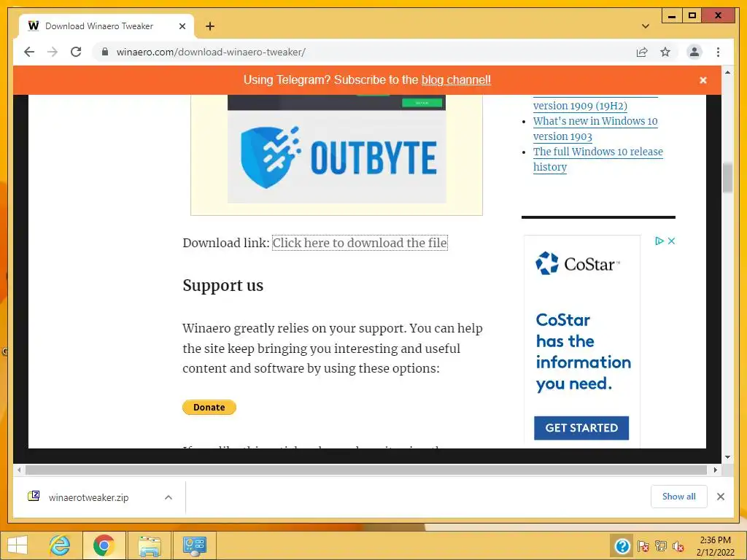Click the muted volume tray icon
Viewport: 747px width, 560px height.
(678, 546)
